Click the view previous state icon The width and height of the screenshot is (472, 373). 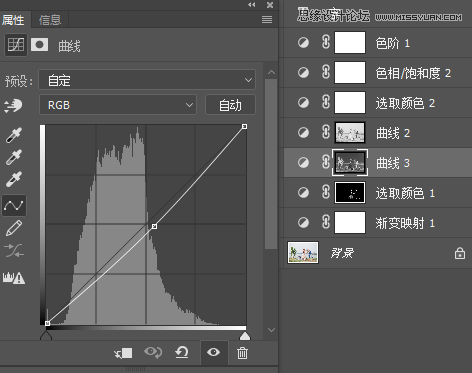pos(153,352)
